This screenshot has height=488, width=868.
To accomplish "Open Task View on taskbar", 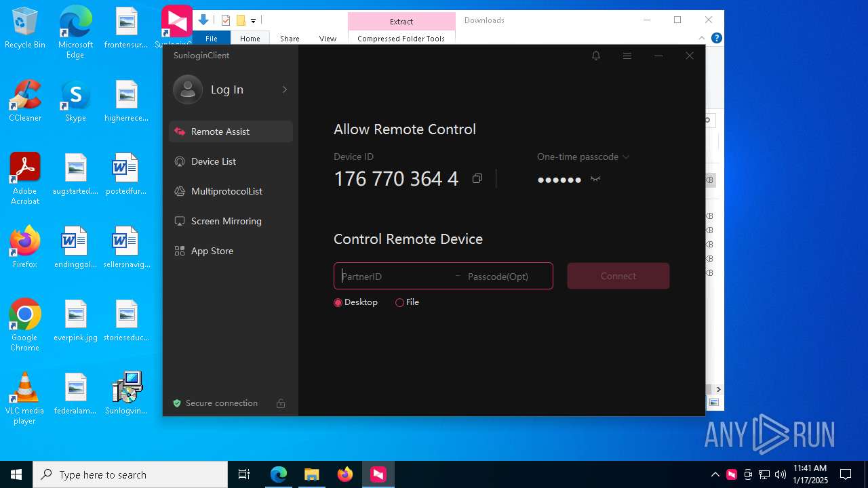I will [x=245, y=474].
